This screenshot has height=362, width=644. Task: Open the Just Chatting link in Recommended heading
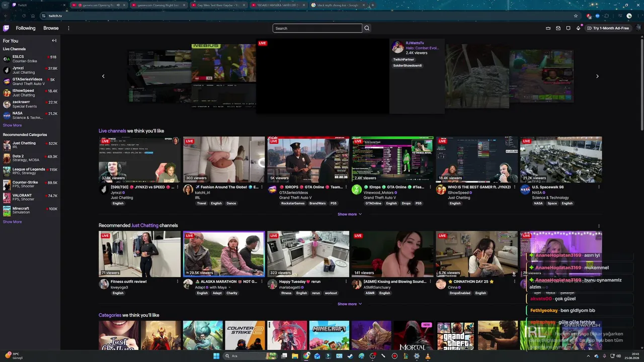[145, 226]
